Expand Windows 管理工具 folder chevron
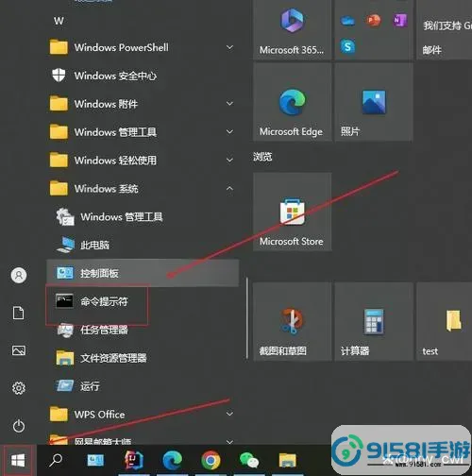The height and width of the screenshot is (476, 472). tap(230, 131)
